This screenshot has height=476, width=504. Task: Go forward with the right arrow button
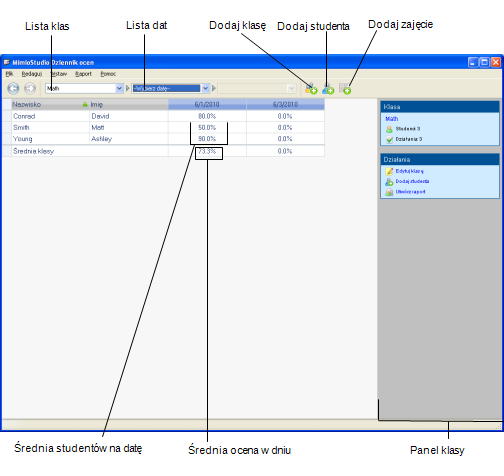point(30,88)
